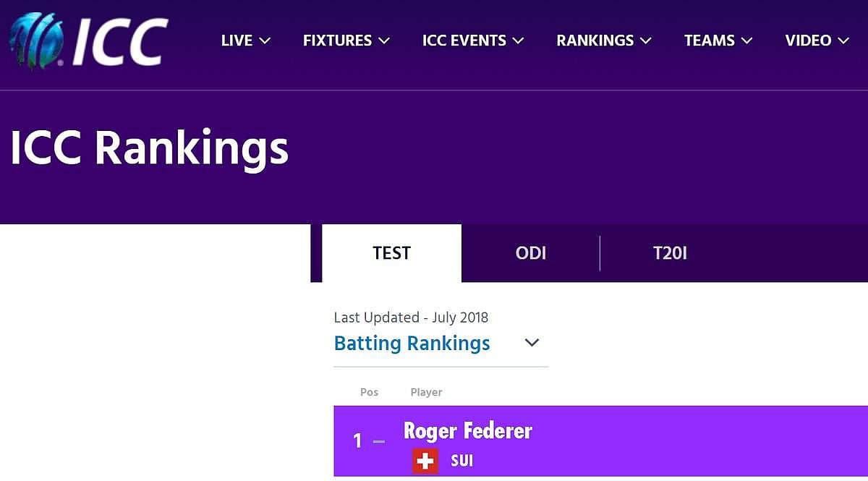This screenshot has width=868, height=481.
Task: Click the chevron beside Batting Rankings
Action: (x=532, y=343)
